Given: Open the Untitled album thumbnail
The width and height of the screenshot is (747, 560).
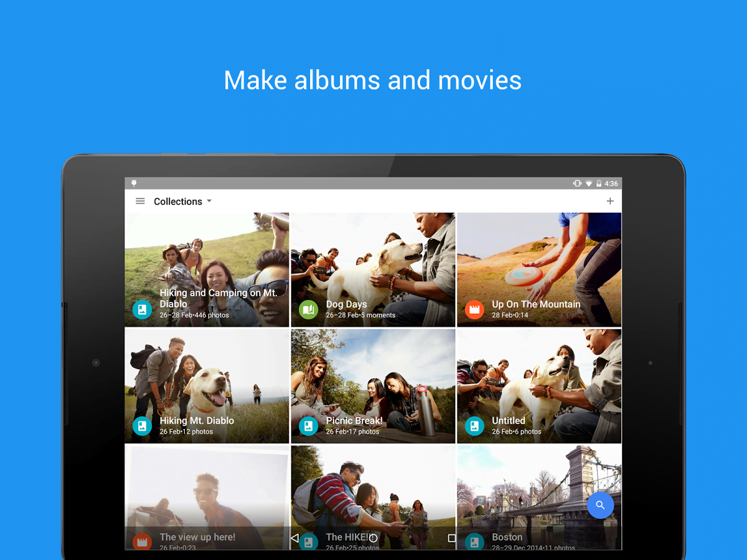Looking at the screenshot, I should [x=539, y=386].
